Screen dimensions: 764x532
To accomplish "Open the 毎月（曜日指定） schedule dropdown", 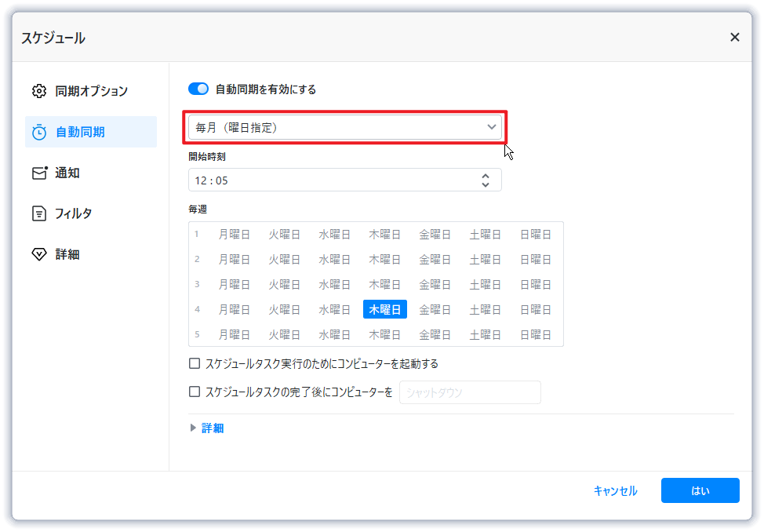I will coord(344,127).
